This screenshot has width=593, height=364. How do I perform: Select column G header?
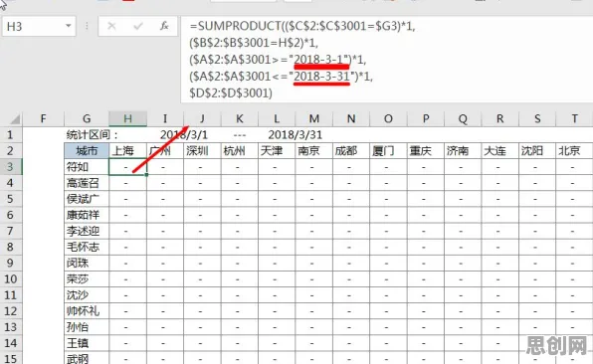point(87,119)
